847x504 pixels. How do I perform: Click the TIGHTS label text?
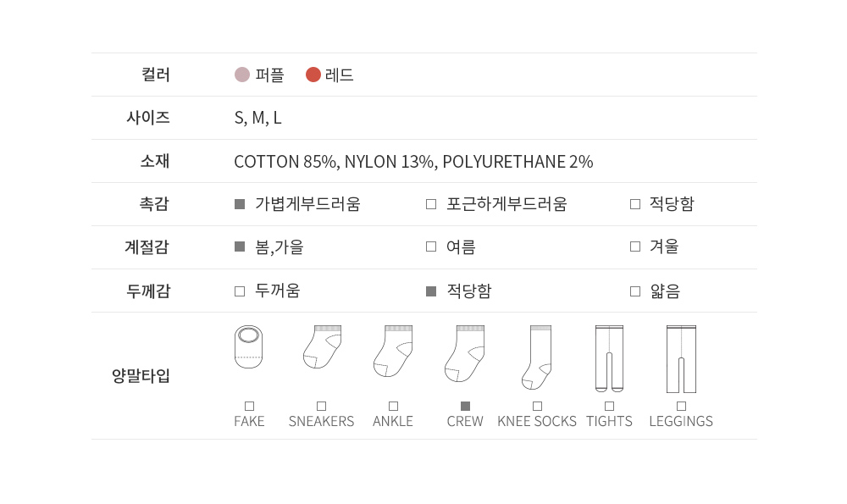[x=609, y=421]
